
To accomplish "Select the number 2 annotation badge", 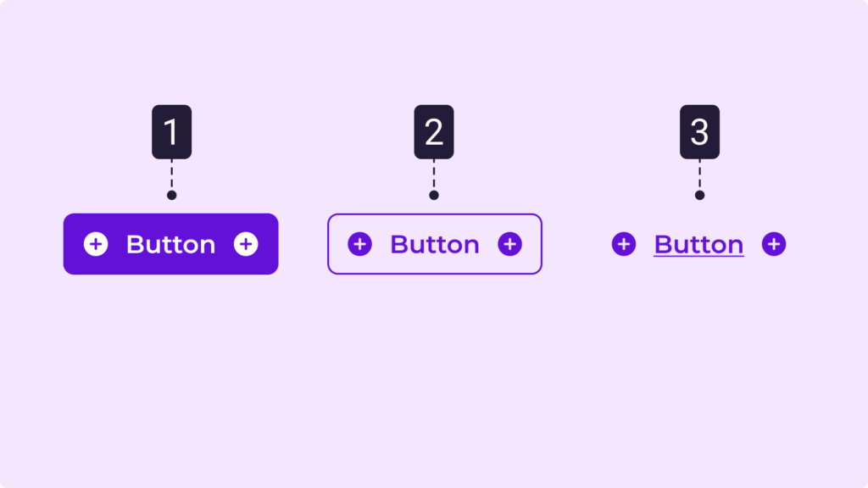I will tap(434, 132).
